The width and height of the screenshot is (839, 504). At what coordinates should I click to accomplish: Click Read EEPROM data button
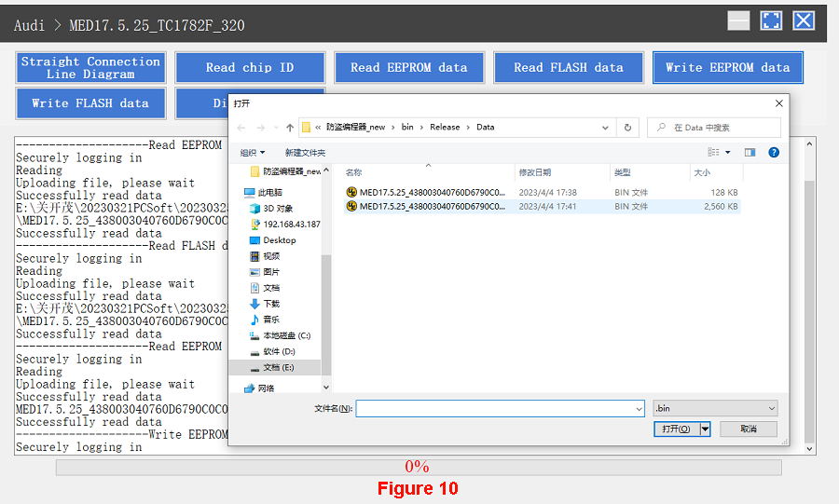pyautogui.click(x=409, y=67)
